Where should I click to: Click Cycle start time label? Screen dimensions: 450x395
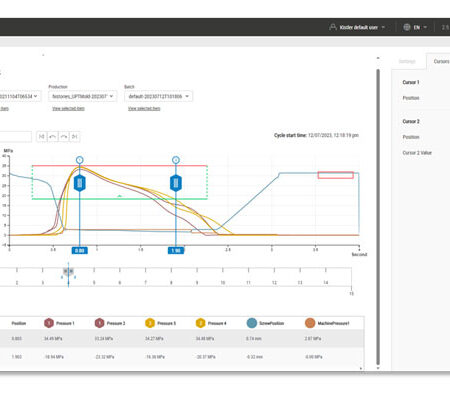coord(290,135)
